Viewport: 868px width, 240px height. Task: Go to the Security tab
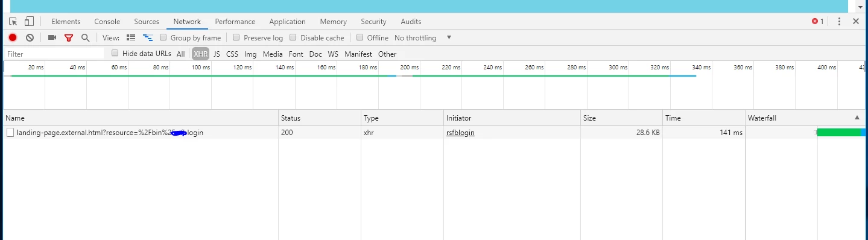pos(373,22)
